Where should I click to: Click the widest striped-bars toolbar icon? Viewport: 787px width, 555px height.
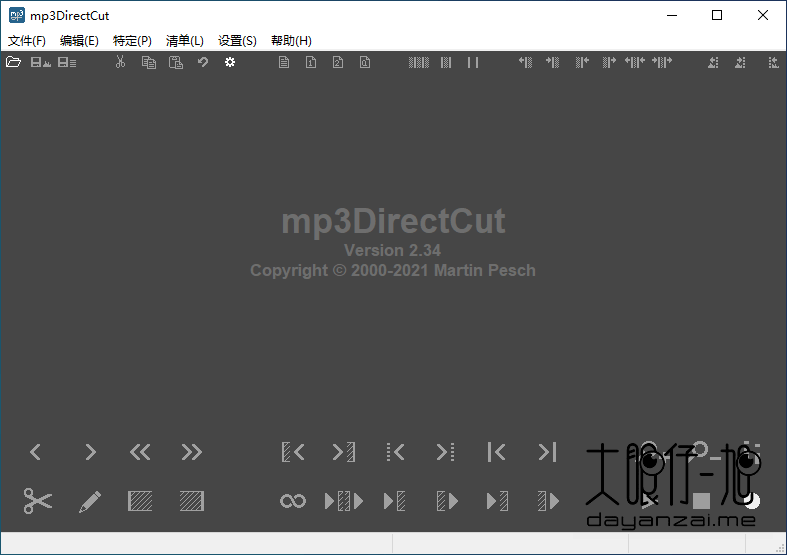(419, 62)
